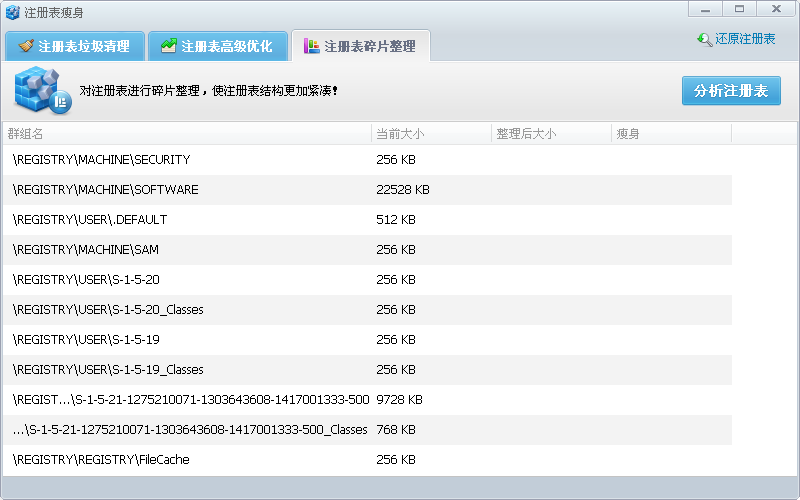Click the 分析注册表 button
The image size is (800, 500).
point(731,91)
